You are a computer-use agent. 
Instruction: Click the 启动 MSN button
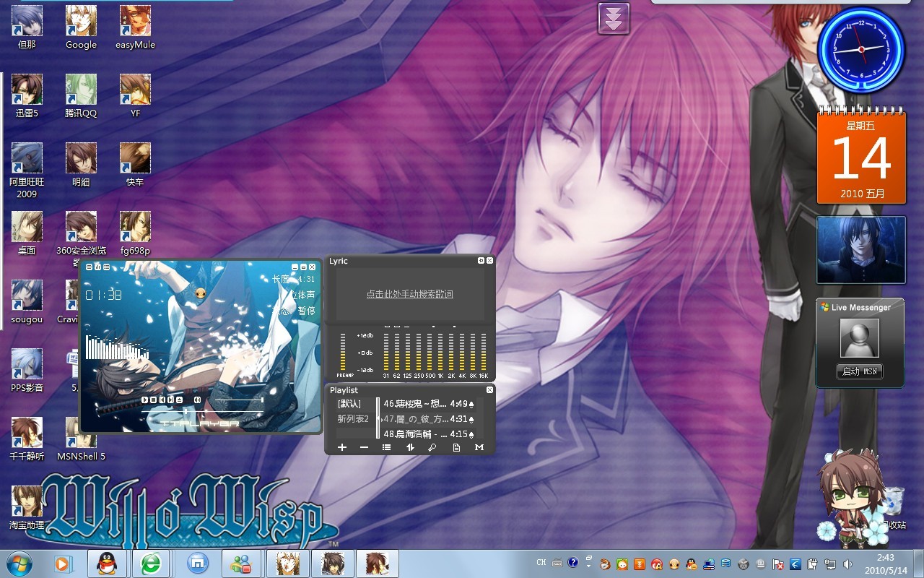coord(860,371)
